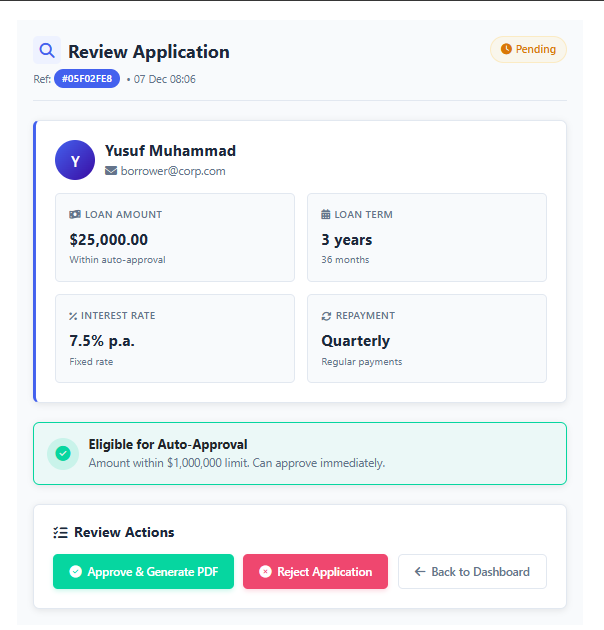Click the green checkmark eligibility icon
This screenshot has height=630, width=604.
click(x=63, y=454)
